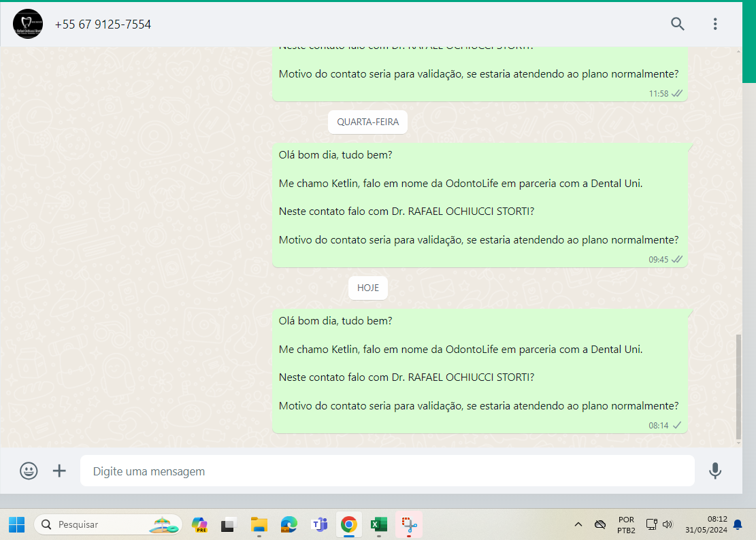
Task: Open notifications bell icon
Action: [738, 524]
